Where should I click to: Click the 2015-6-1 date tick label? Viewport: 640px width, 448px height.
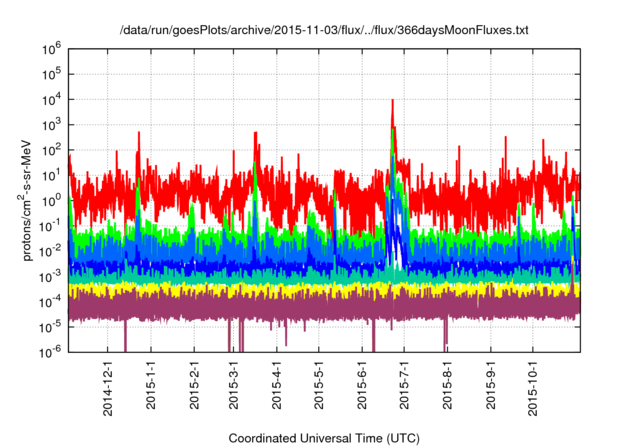362,385
